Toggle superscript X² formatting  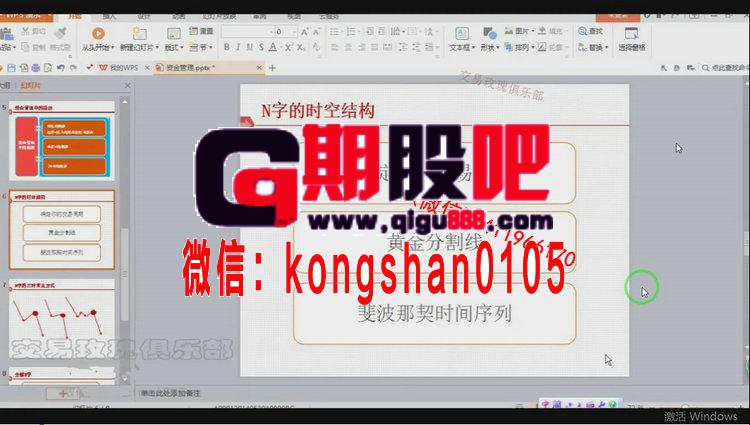288,47
